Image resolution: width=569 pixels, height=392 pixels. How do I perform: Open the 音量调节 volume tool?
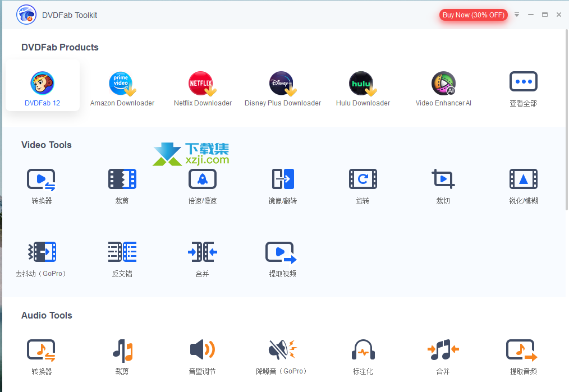(x=203, y=357)
